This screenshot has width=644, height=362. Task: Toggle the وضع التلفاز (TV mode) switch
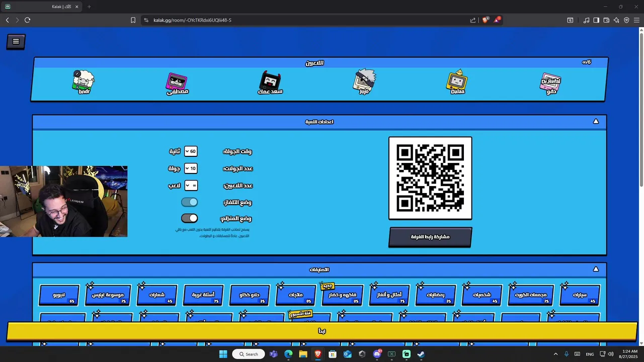pyautogui.click(x=190, y=202)
